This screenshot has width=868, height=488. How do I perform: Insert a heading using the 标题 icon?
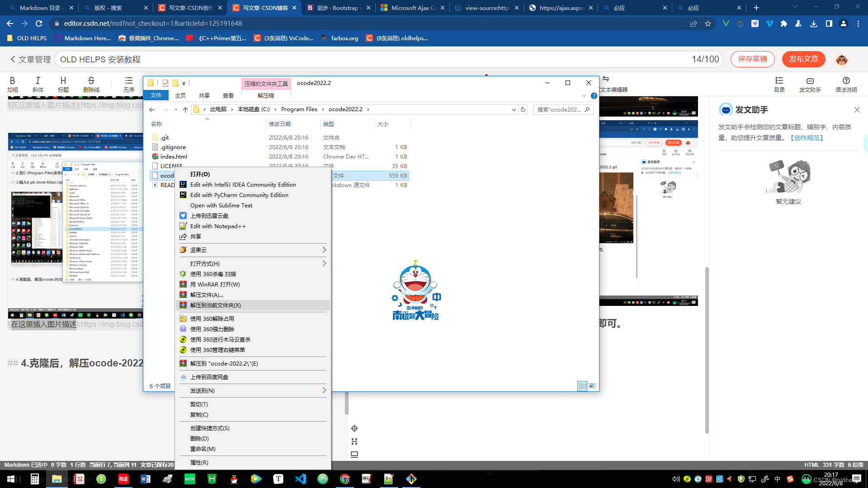(63, 83)
